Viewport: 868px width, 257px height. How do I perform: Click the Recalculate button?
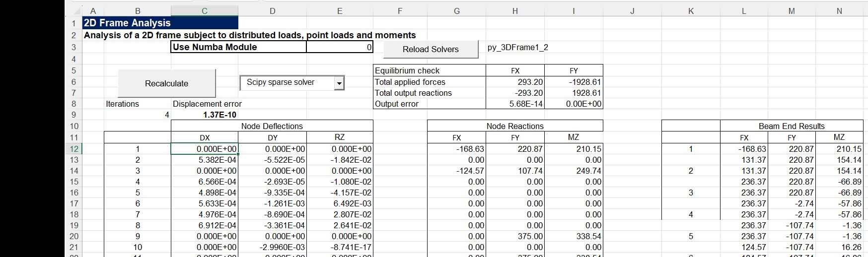[x=166, y=83]
